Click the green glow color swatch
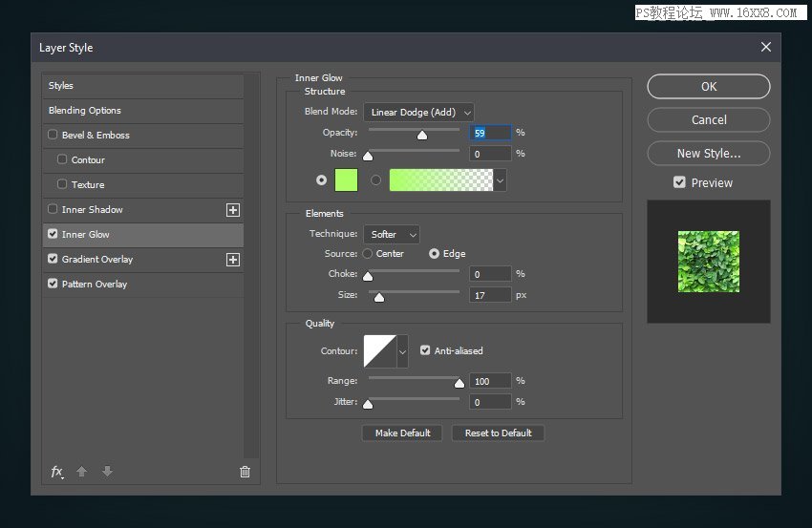The image size is (812, 528). 346,180
